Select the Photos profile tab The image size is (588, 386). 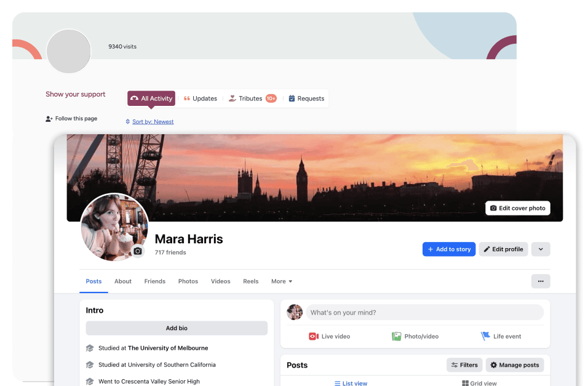point(188,281)
